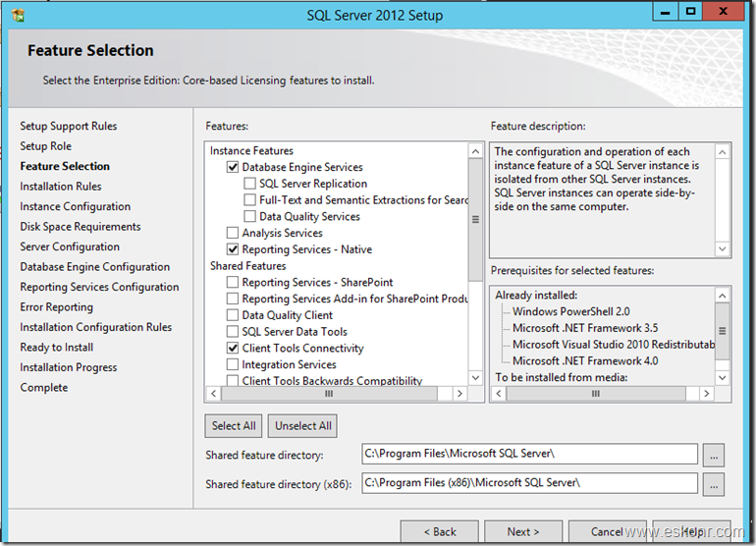The image size is (756, 546).
Task: Check Full-Text and Semantic Extractions option
Action: coord(249,199)
